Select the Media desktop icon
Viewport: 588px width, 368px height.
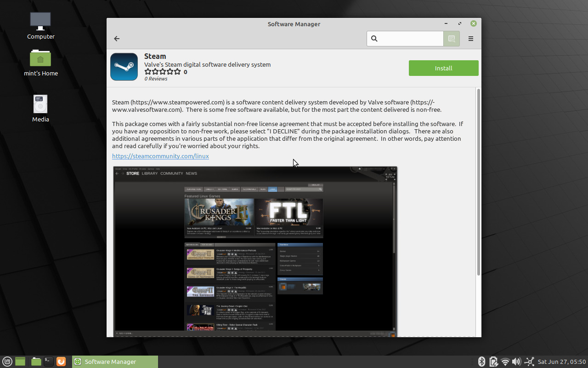[x=40, y=109]
